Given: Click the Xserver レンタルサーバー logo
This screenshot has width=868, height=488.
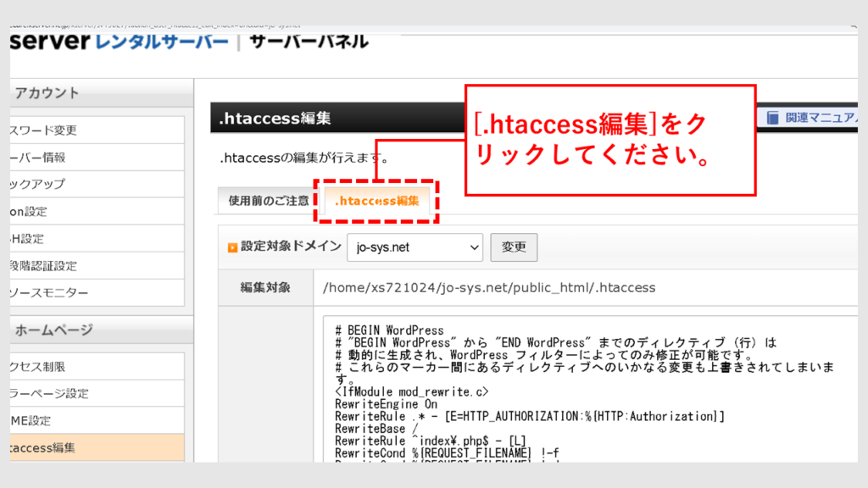Looking at the screenshot, I should click(x=119, y=42).
